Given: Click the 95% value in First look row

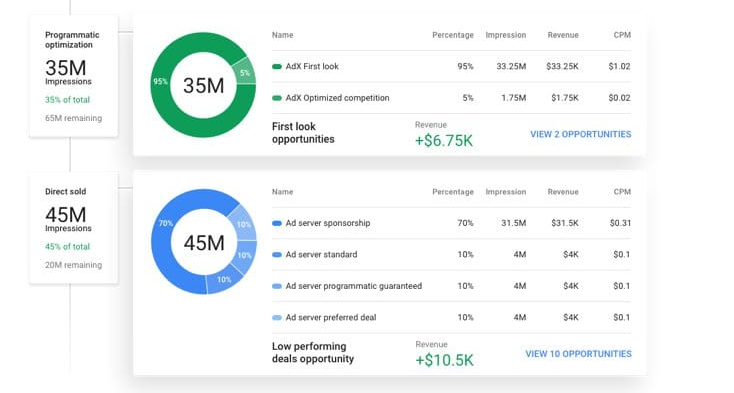Looking at the screenshot, I should (x=465, y=66).
